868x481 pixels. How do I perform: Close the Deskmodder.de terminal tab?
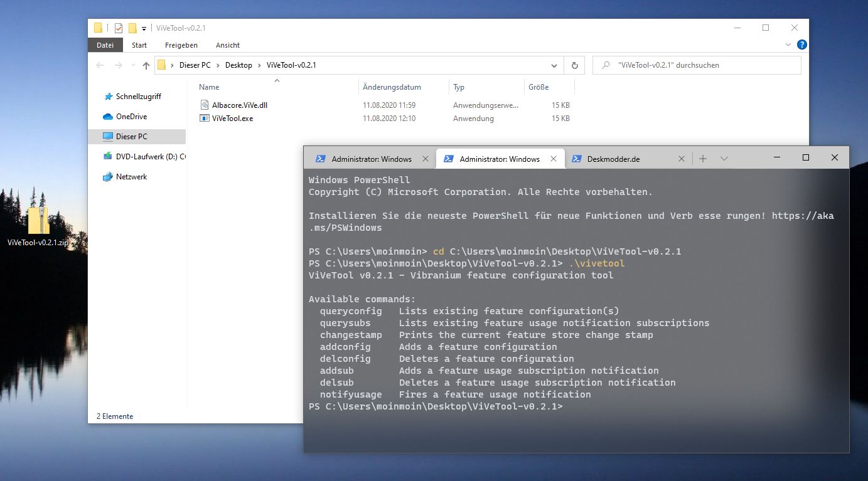(682, 159)
